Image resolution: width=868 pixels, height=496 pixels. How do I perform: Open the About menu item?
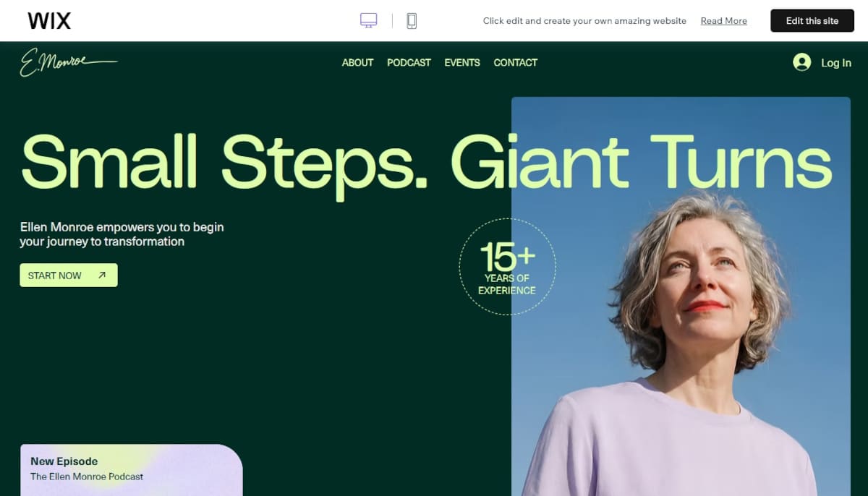tap(357, 63)
